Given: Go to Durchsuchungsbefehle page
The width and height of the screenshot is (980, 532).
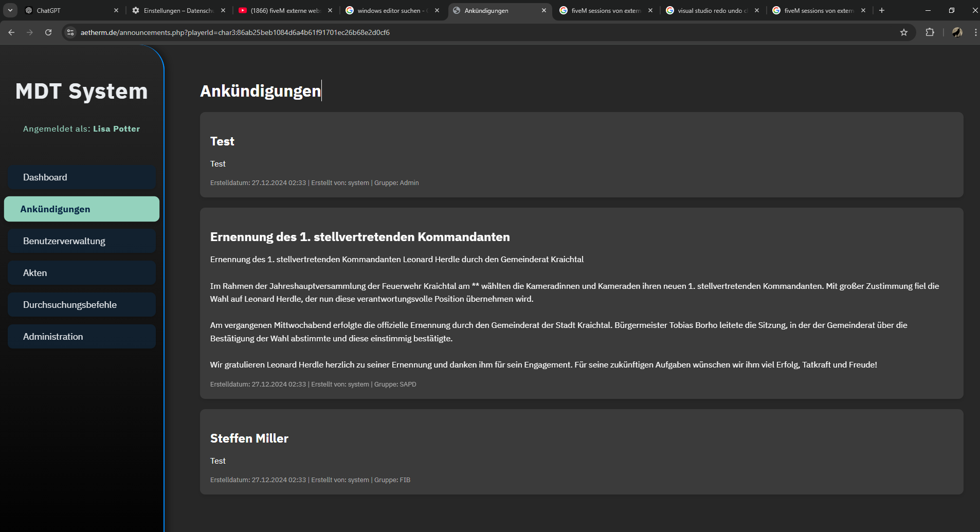Looking at the screenshot, I should click(x=82, y=305).
